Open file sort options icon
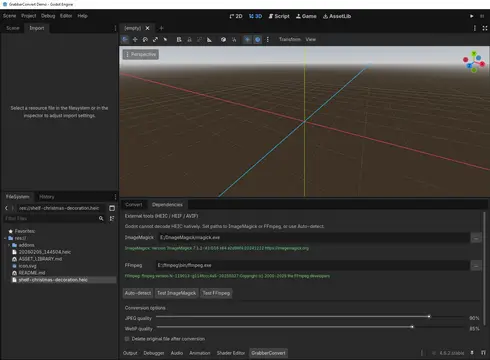The image size is (490, 360). pyautogui.click(x=112, y=218)
